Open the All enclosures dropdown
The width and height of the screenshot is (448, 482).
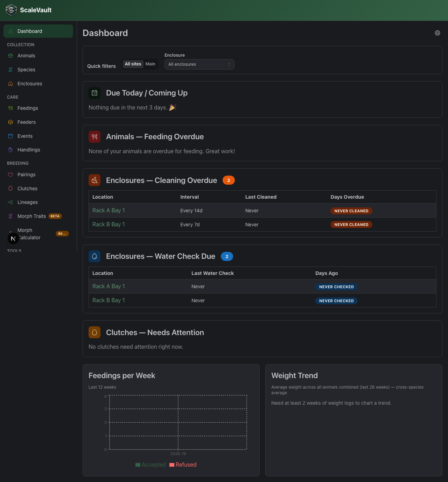(x=199, y=64)
